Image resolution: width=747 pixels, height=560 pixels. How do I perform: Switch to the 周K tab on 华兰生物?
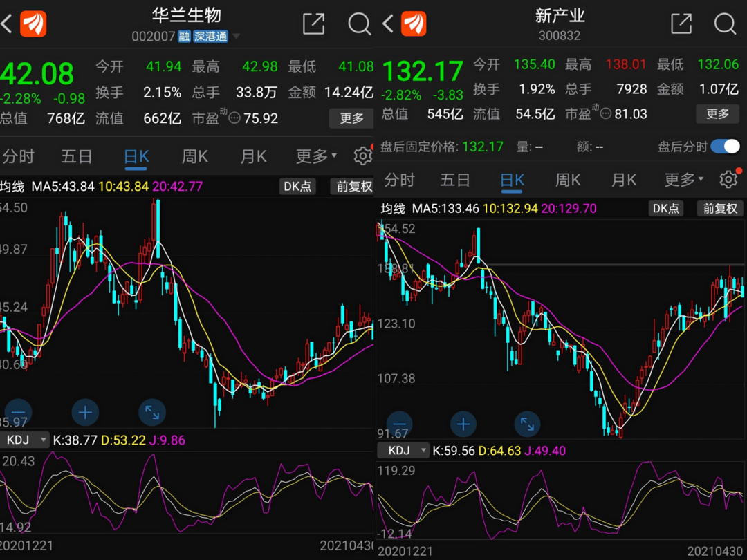click(x=194, y=156)
